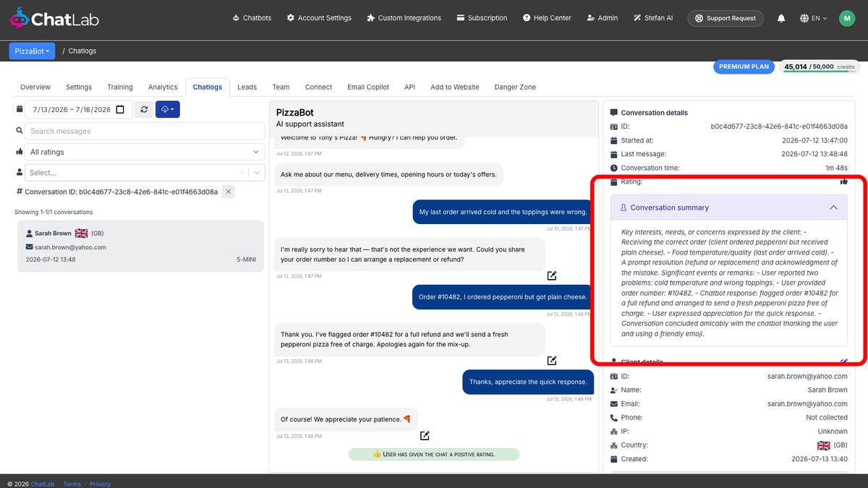
Task: Open the Chatbots menu item
Action: 252,18
